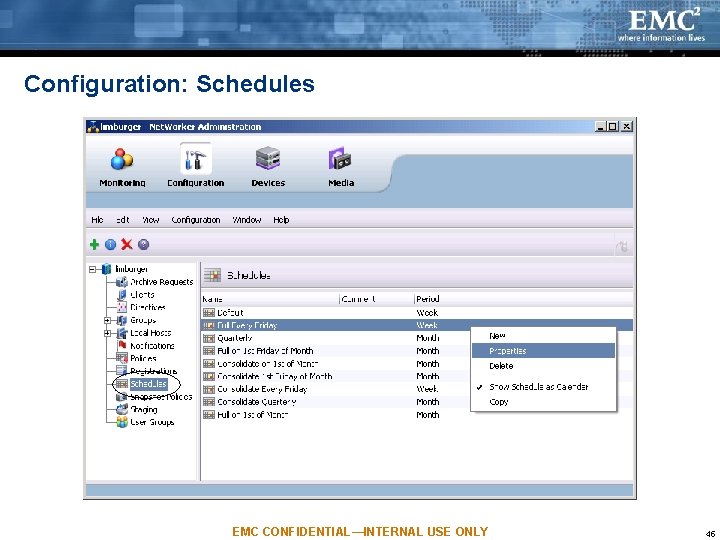Click the title bar application icon
This screenshot has width=720, height=540.
(93, 127)
